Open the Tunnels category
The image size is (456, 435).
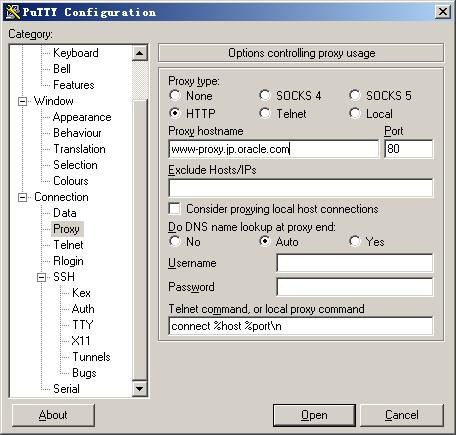(91, 357)
